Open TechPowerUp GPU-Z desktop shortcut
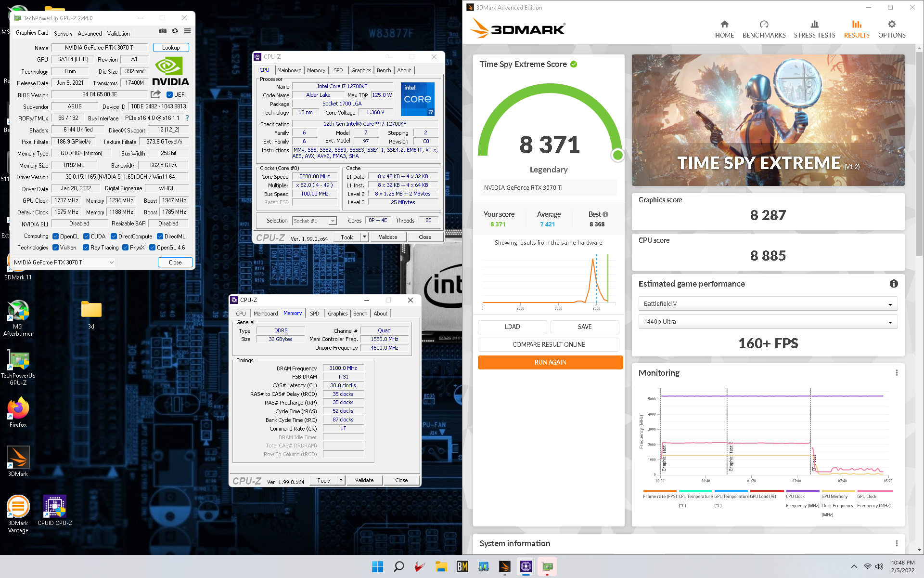This screenshot has width=924, height=578. (x=18, y=367)
